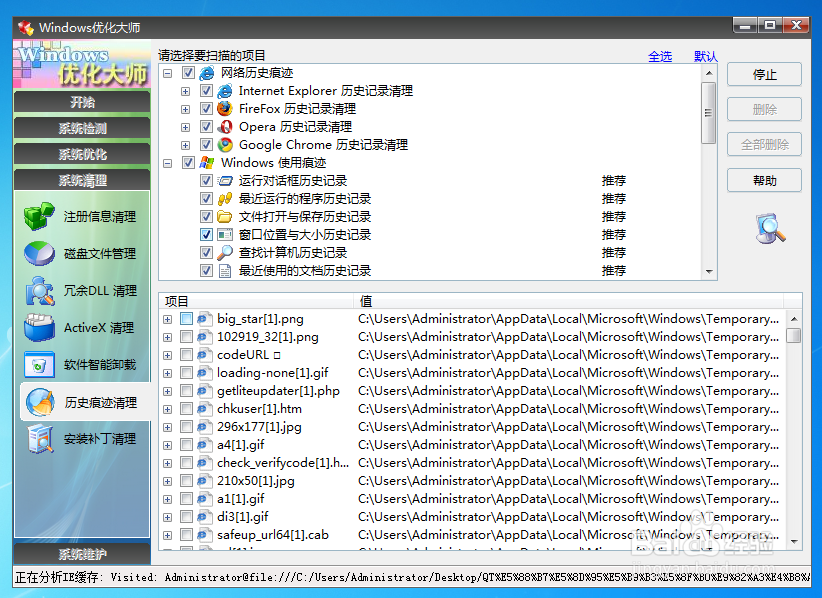Click the 文件打开与保存历史记录 folder icon
Image resolution: width=822 pixels, height=598 pixels.
coord(225,216)
